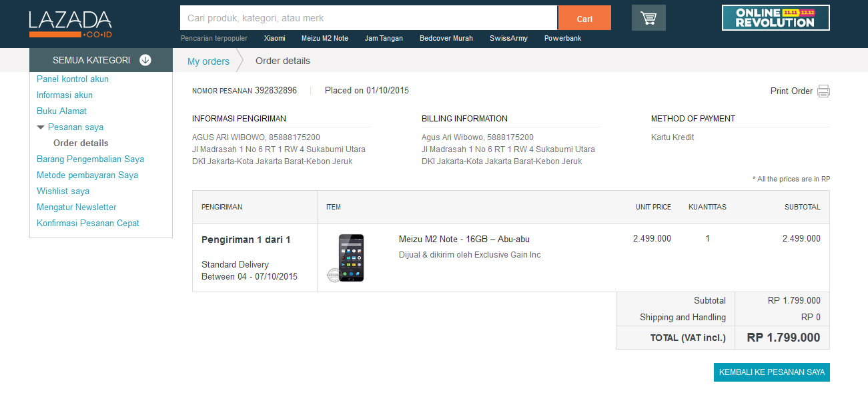Select Buku Alamat in sidebar
Viewport: 868px width, 407px height.
(61, 111)
